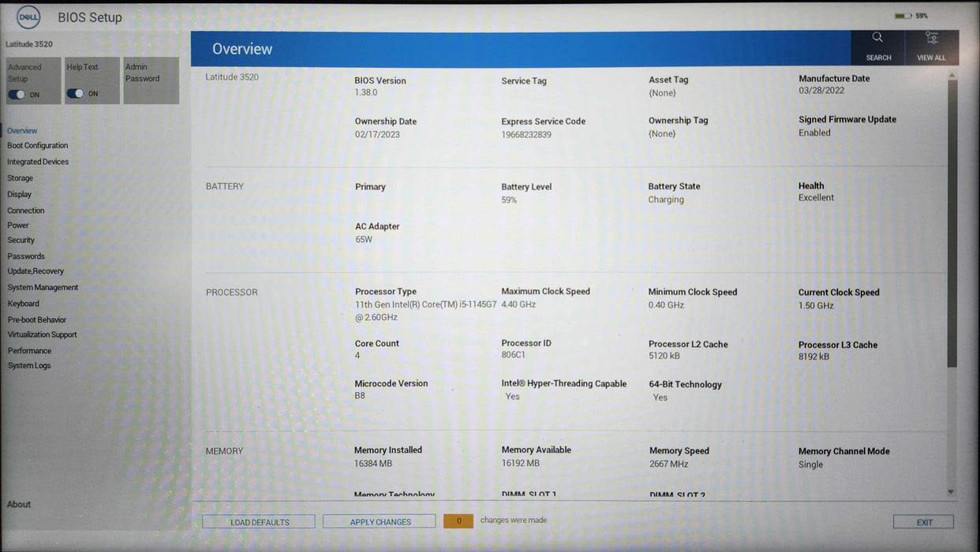Click the changes counter badge
This screenshot has height=552, width=980.
pyautogui.click(x=458, y=520)
